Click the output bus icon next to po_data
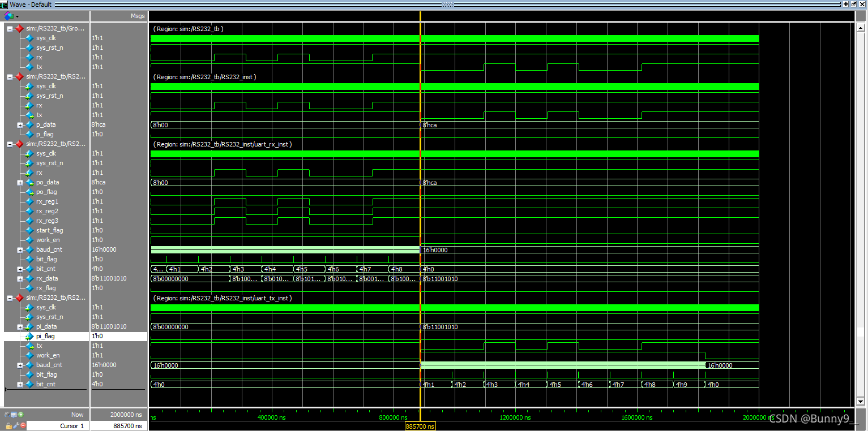The image size is (868, 431). pos(29,182)
